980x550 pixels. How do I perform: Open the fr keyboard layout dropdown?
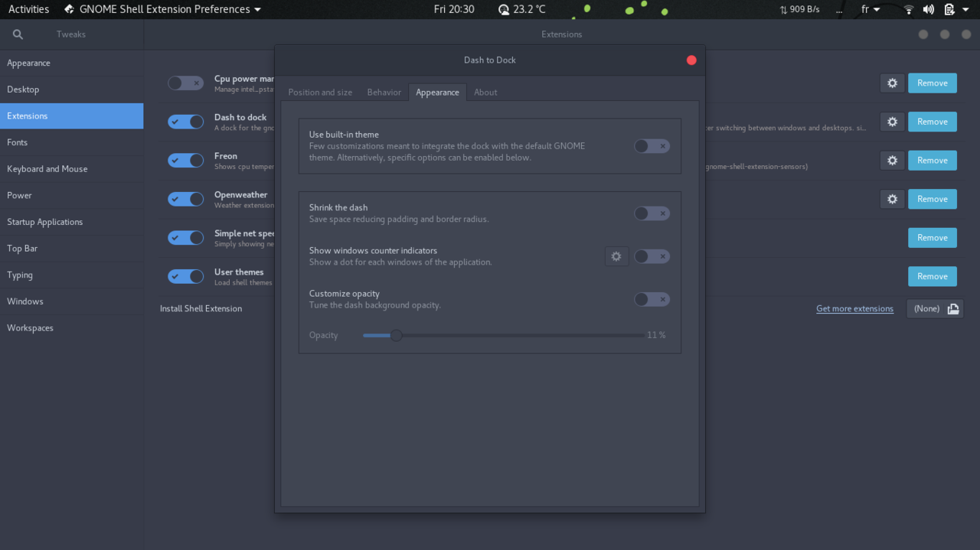click(x=870, y=9)
